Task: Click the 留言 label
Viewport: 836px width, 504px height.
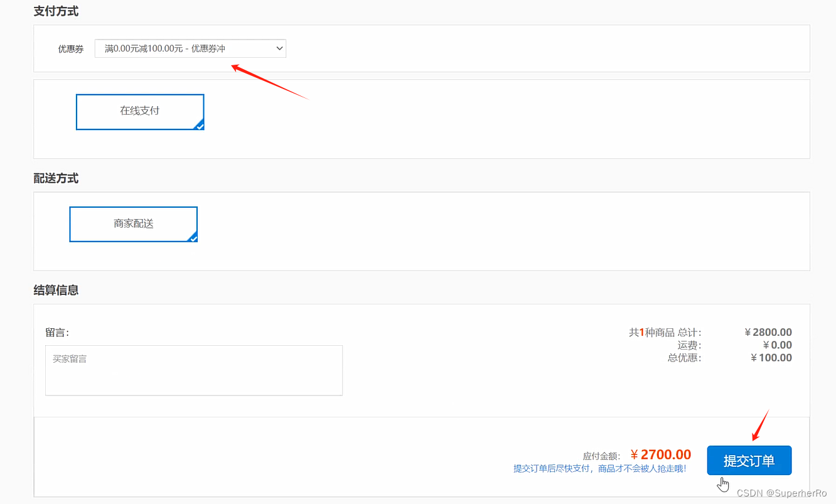Action: [x=57, y=332]
